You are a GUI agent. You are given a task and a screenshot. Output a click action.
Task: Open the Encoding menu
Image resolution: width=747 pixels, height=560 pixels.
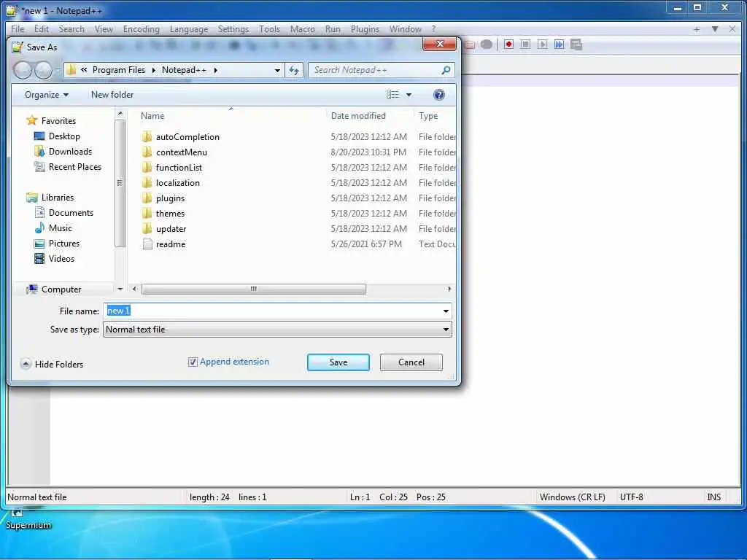141,29
